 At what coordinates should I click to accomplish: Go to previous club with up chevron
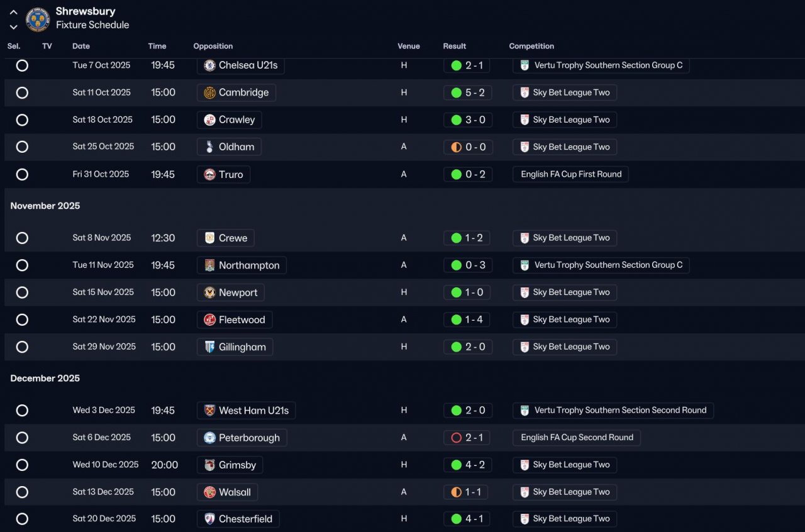pyautogui.click(x=13, y=13)
